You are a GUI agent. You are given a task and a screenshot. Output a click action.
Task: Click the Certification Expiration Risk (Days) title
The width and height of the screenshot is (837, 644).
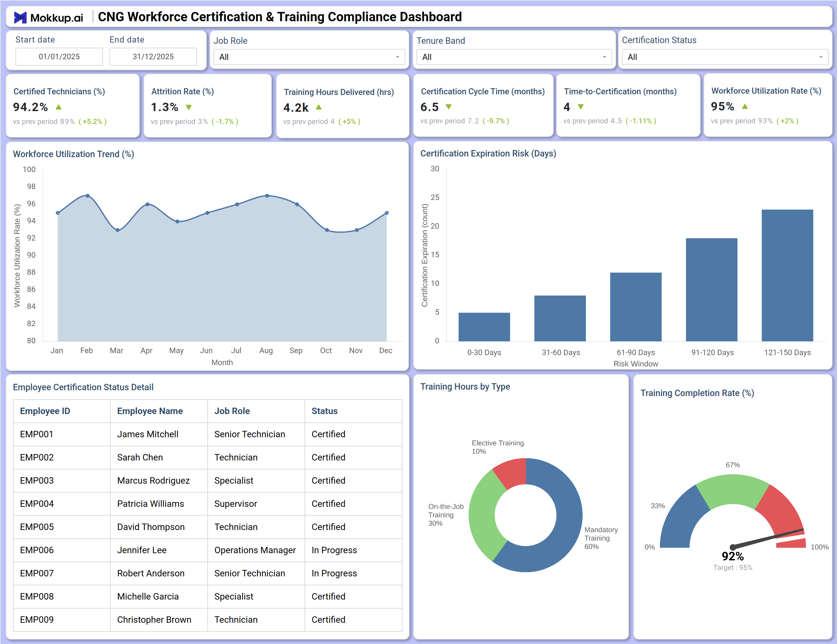(x=488, y=153)
